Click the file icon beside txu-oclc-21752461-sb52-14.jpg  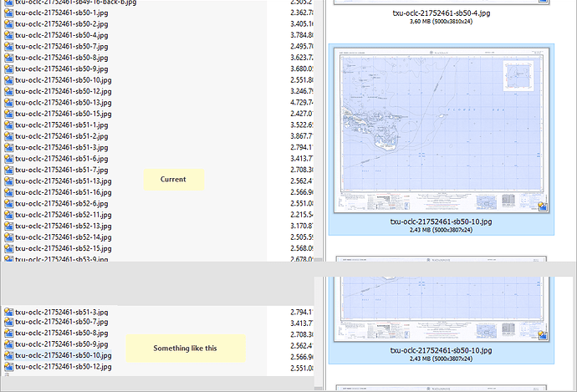pos(9,237)
